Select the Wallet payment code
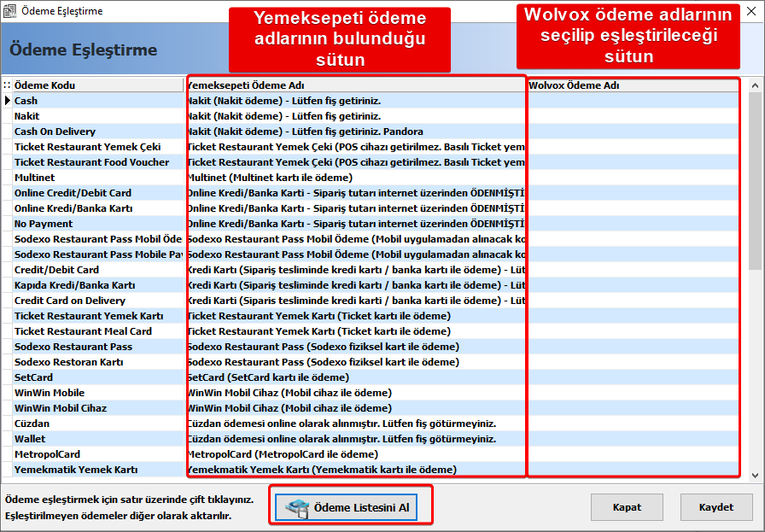This screenshot has width=765, height=532. click(98, 439)
